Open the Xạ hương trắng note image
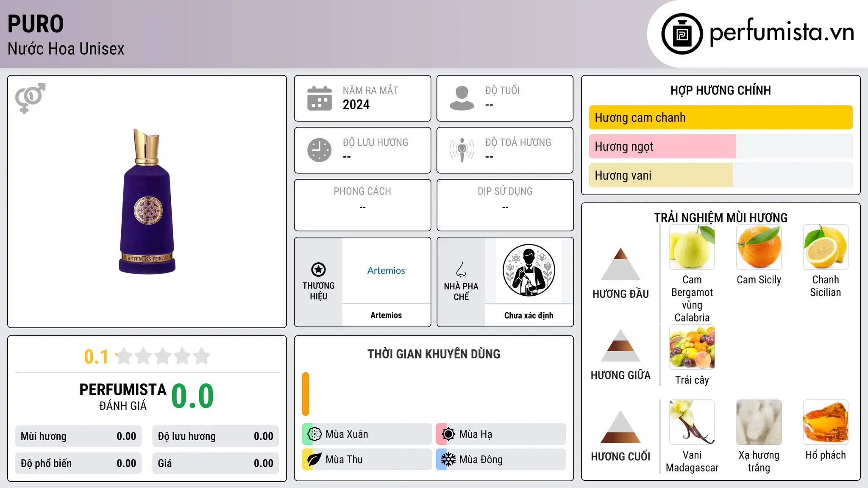 [x=759, y=422]
